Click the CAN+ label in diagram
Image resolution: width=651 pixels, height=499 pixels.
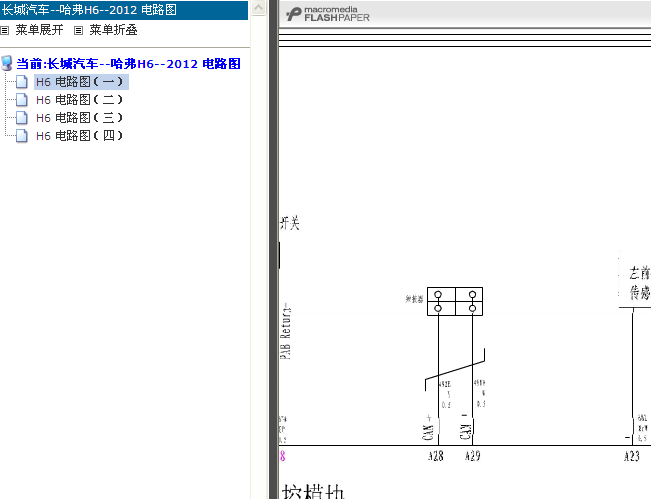tap(428, 428)
